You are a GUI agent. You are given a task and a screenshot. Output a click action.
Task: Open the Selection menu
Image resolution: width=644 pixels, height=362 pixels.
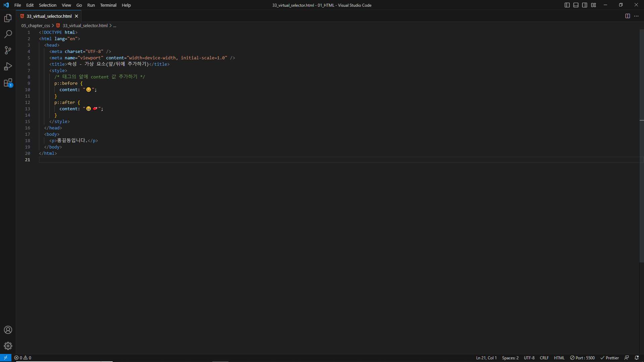(48, 5)
